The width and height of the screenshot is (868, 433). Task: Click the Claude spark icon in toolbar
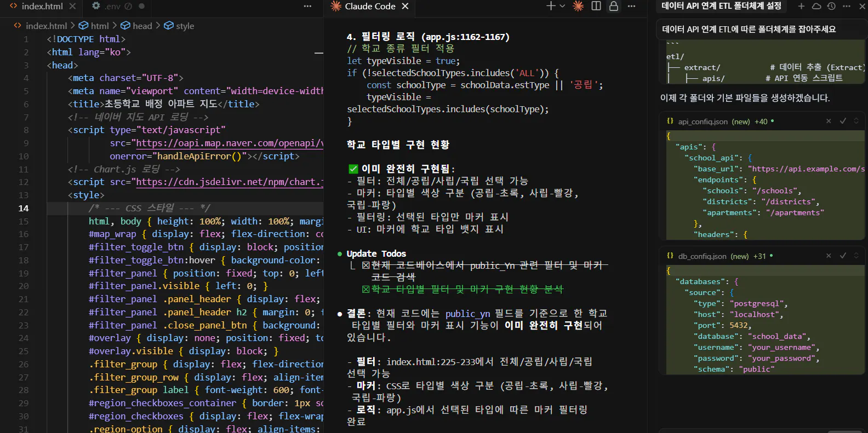[x=578, y=6]
